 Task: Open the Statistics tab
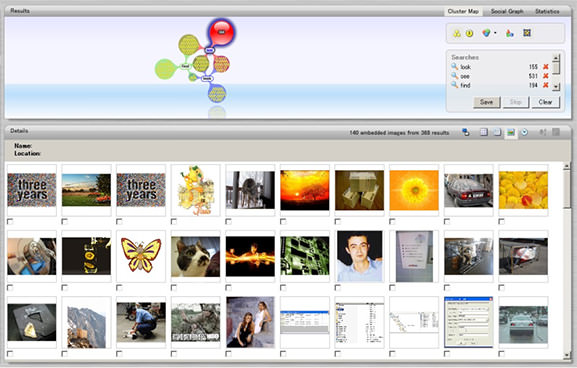click(x=547, y=11)
